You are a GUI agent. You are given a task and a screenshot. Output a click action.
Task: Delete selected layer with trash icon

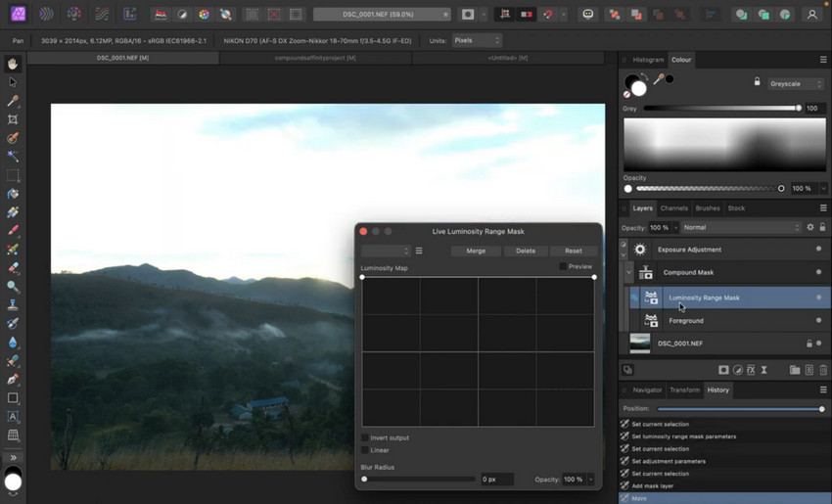(x=823, y=370)
